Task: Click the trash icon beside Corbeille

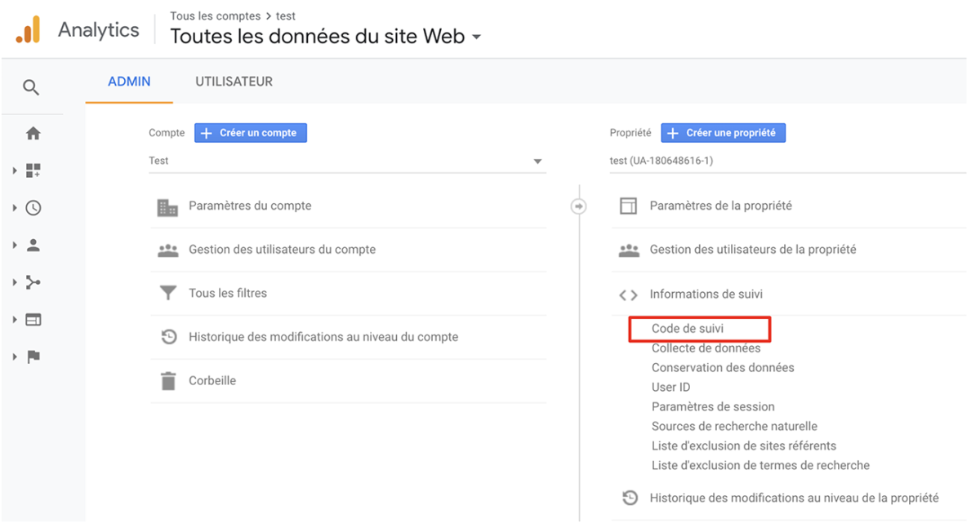Action: (168, 381)
